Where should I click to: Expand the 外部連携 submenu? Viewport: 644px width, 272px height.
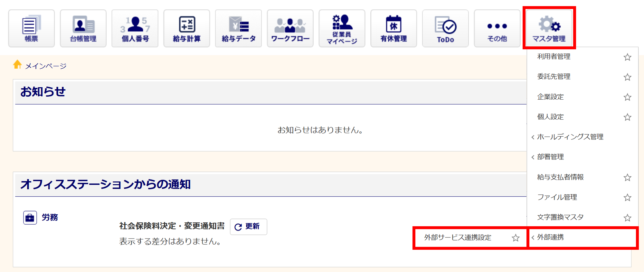(583, 238)
